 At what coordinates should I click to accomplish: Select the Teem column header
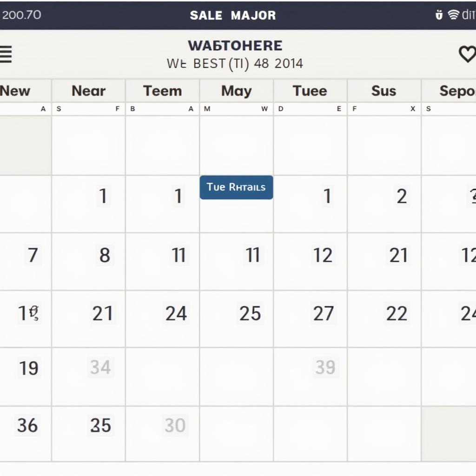click(162, 91)
